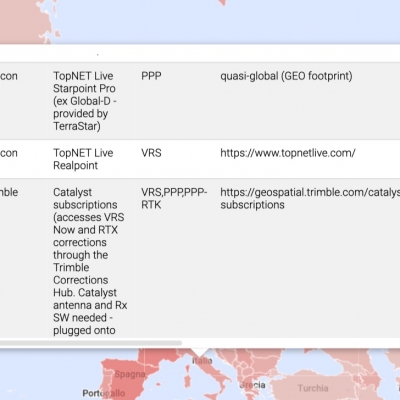Click Grecia on the map

coord(253,385)
